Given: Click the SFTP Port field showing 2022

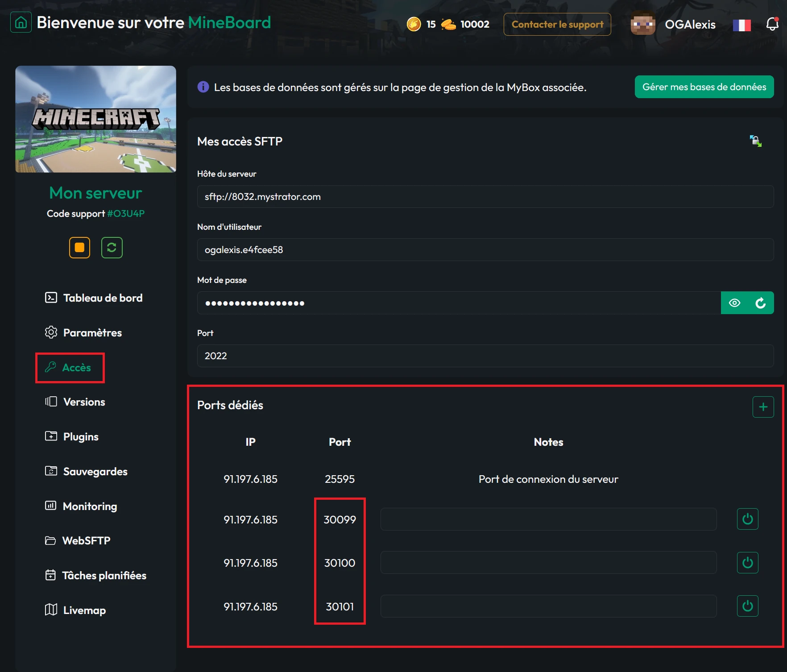Looking at the screenshot, I should [485, 356].
